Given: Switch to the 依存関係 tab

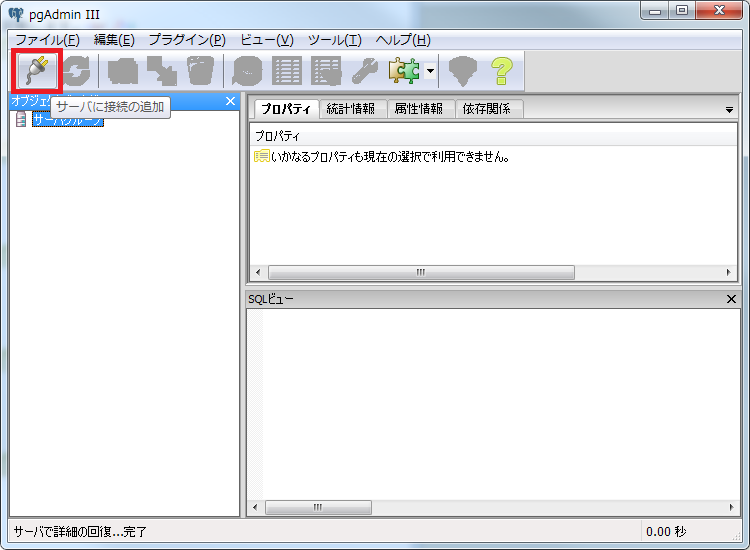Looking at the screenshot, I should 486,109.
